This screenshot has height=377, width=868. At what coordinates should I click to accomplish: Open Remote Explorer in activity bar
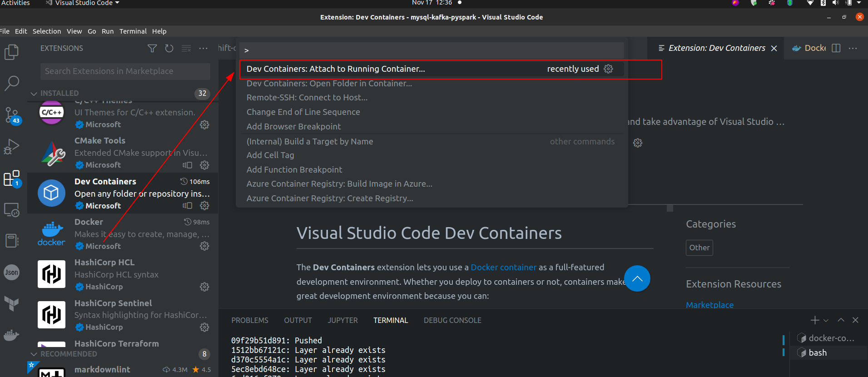pos(11,210)
